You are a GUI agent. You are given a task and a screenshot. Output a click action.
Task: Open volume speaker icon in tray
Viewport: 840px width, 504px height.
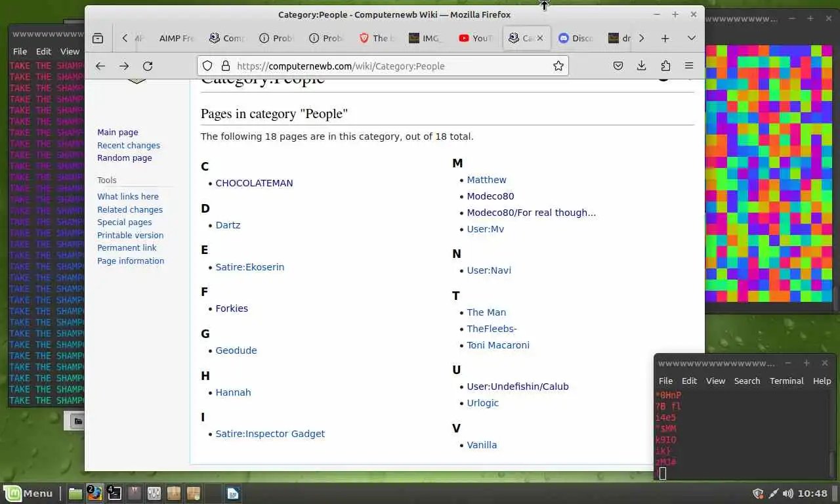787,493
